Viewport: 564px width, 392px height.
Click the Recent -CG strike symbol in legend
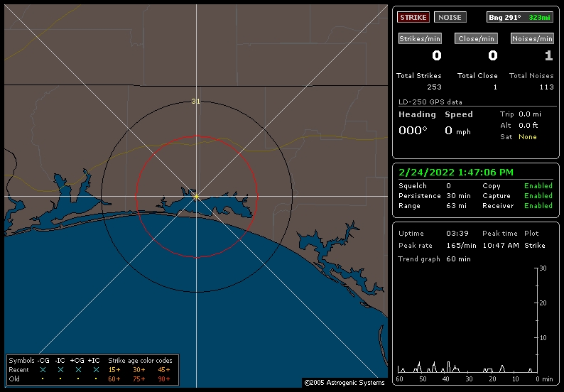coord(43,370)
